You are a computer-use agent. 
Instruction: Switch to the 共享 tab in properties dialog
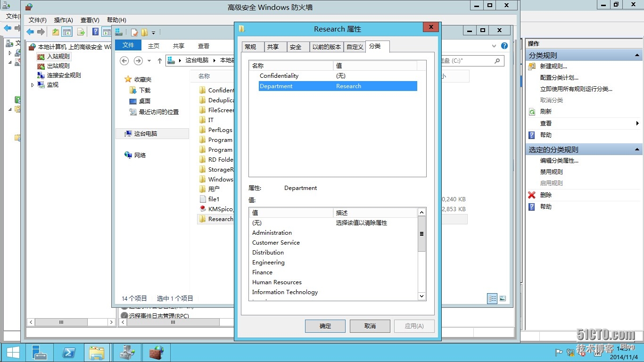[275, 47]
